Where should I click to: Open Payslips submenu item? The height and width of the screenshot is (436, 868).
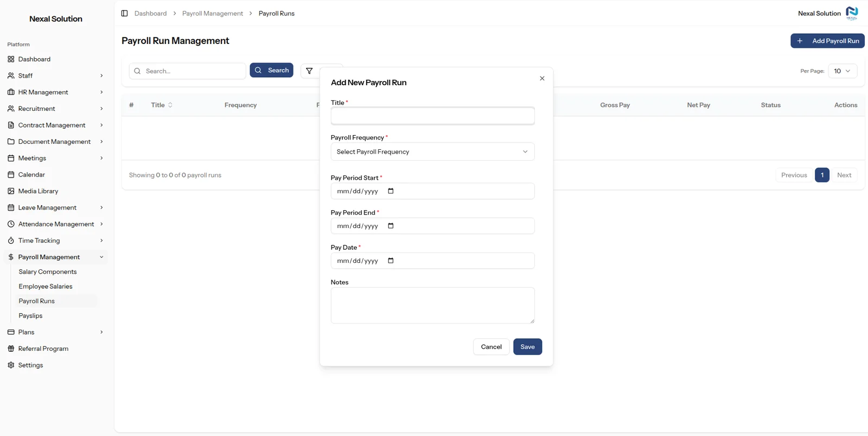pos(30,316)
